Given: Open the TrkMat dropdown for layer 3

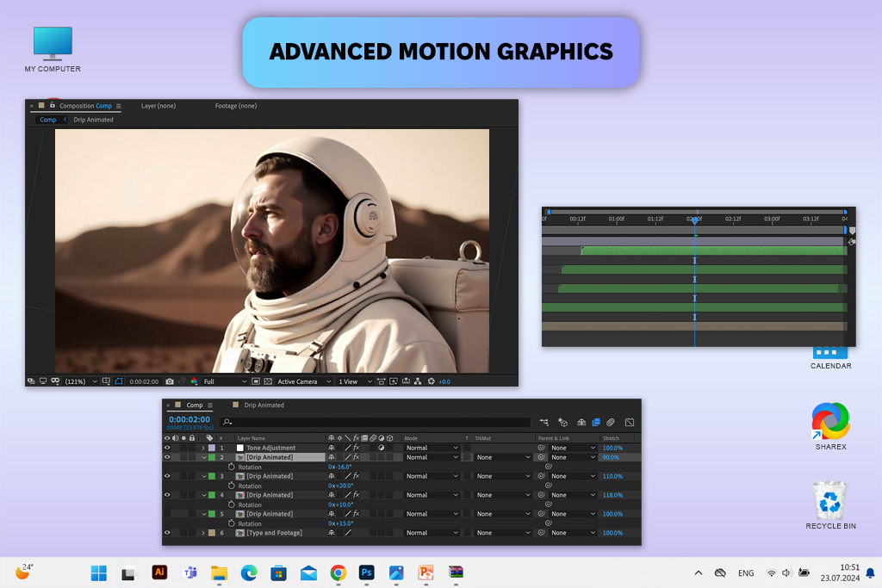Looking at the screenshot, I should 503,476.
